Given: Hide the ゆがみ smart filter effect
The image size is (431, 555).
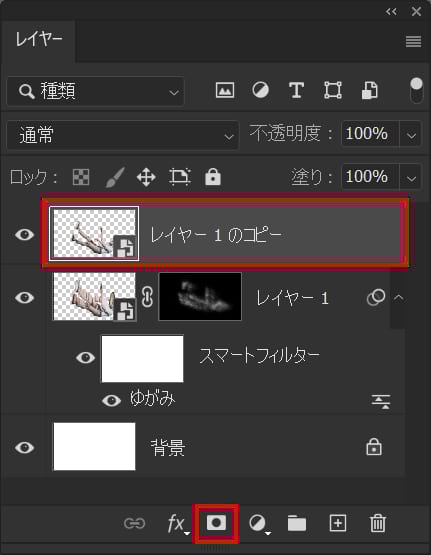Looking at the screenshot, I should [x=111, y=400].
